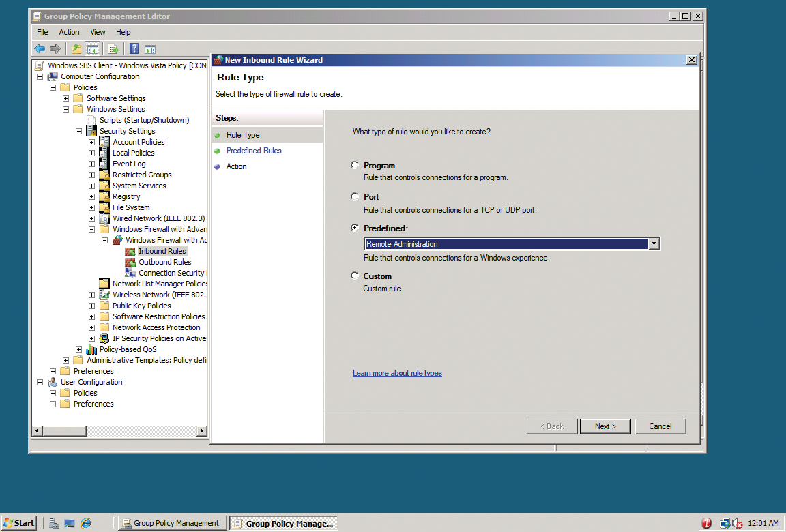
Task: Click right arrow of tree horizontal scrollbar
Action: tap(202, 431)
